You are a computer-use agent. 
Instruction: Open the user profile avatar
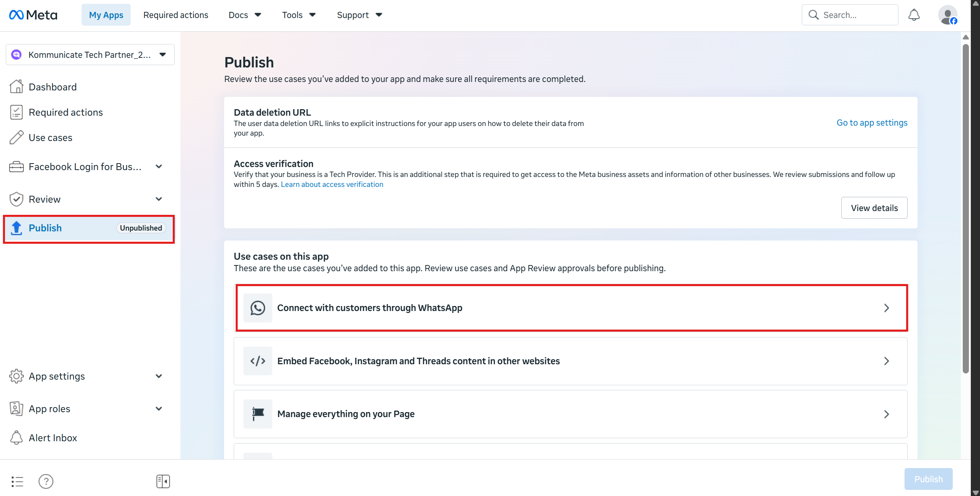[x=947, y=15]
